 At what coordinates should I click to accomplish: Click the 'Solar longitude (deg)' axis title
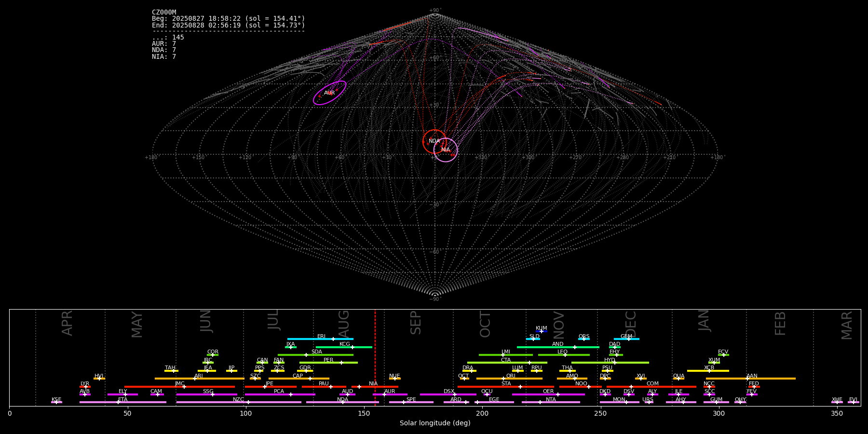[x=435, y=423]
